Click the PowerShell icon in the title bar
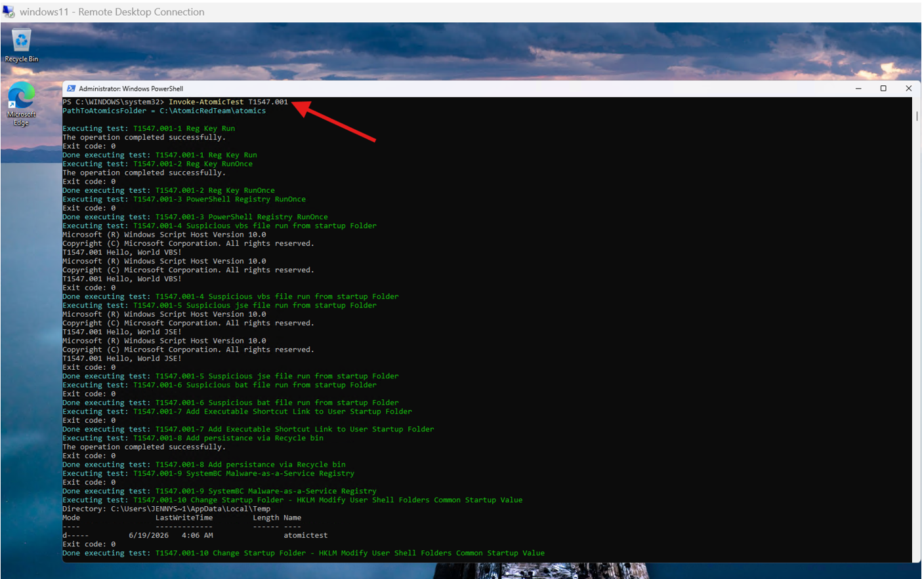This screenshot has height=579, width=924. (x=71, y=89)
